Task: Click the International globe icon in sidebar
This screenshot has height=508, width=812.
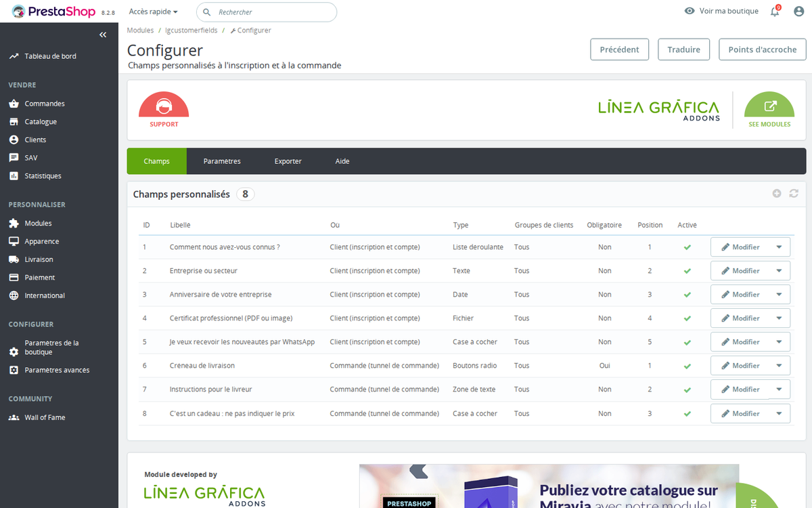Action: (14, 295)
